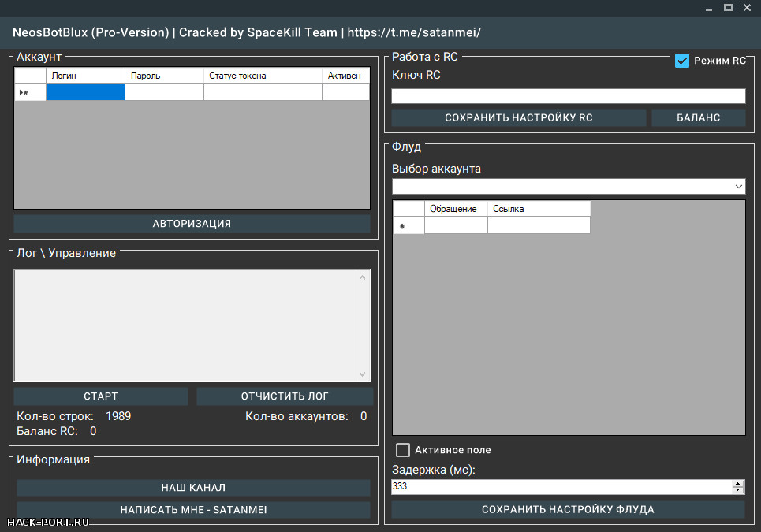Viewport: 761px width, 532px height.
Task: Click the АВТОРИЗАЦИЯ button
Action: pos(192,224)
